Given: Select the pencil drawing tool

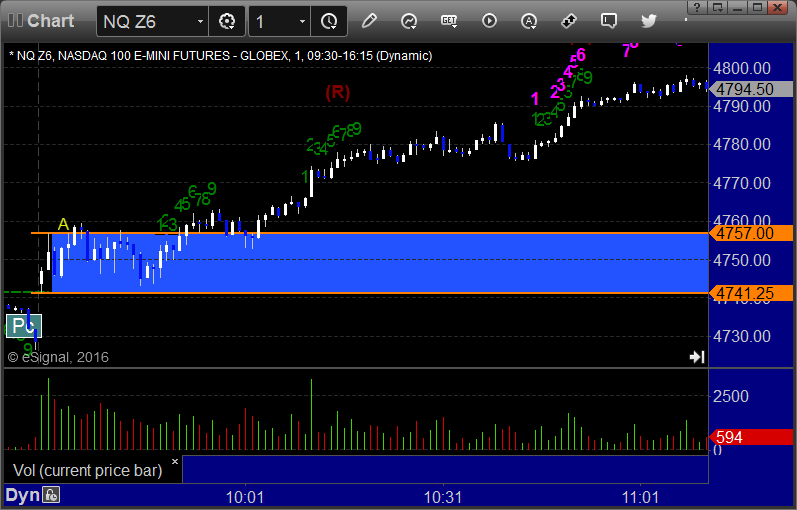Looking at the screenshot, I should tap(369, 21).
